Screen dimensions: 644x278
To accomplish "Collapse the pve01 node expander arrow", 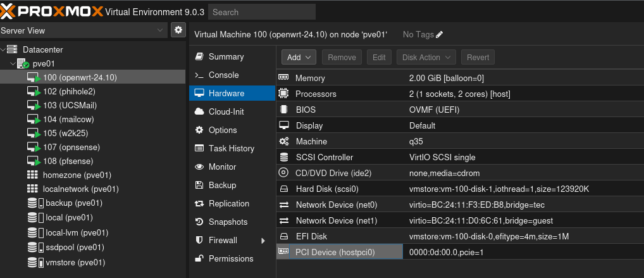I will point(13,63).
